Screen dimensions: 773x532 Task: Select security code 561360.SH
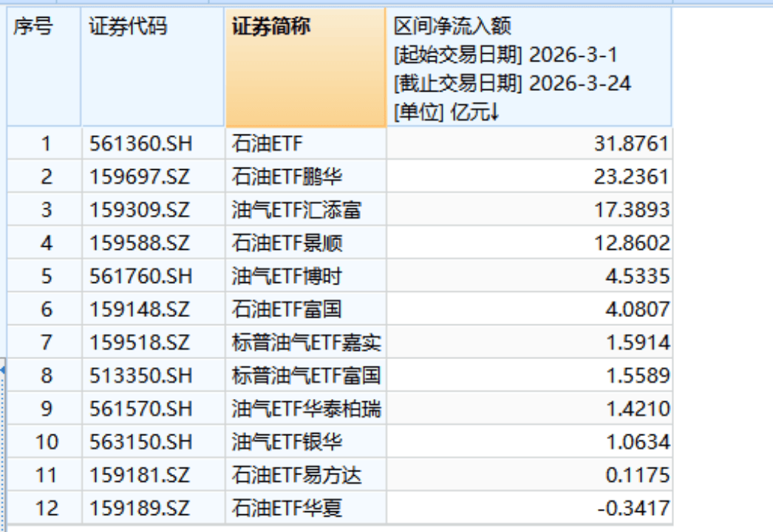coord(140,143)
